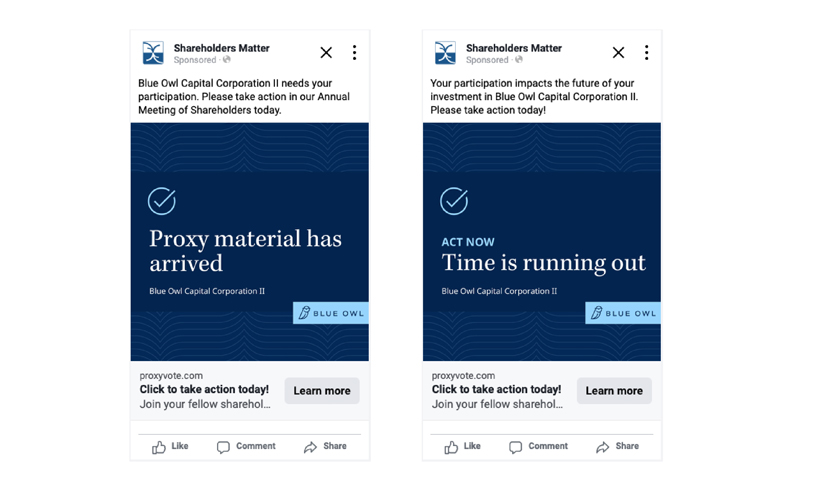Share the left ad post

325,446
